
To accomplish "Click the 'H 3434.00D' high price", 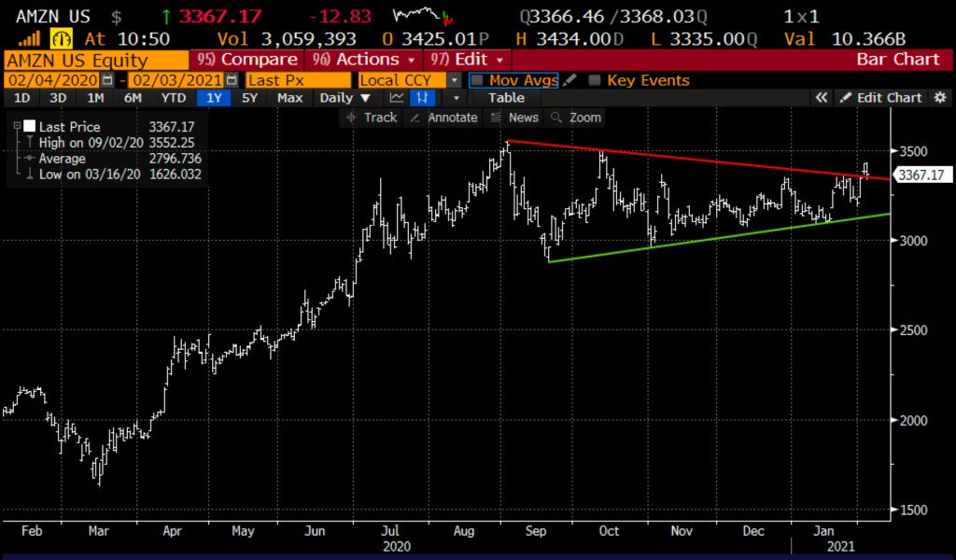I will tap(569, 39).
